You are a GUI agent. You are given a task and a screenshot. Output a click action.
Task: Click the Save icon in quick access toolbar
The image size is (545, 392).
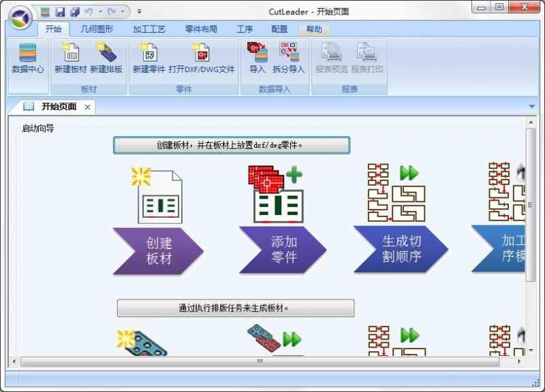pyautogui.click(x=60, y=12)
